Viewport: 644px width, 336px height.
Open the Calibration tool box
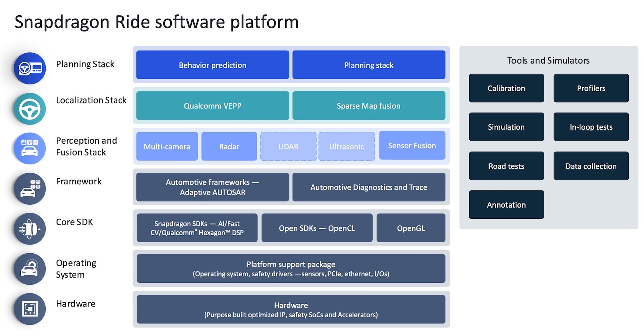point(506,88)
